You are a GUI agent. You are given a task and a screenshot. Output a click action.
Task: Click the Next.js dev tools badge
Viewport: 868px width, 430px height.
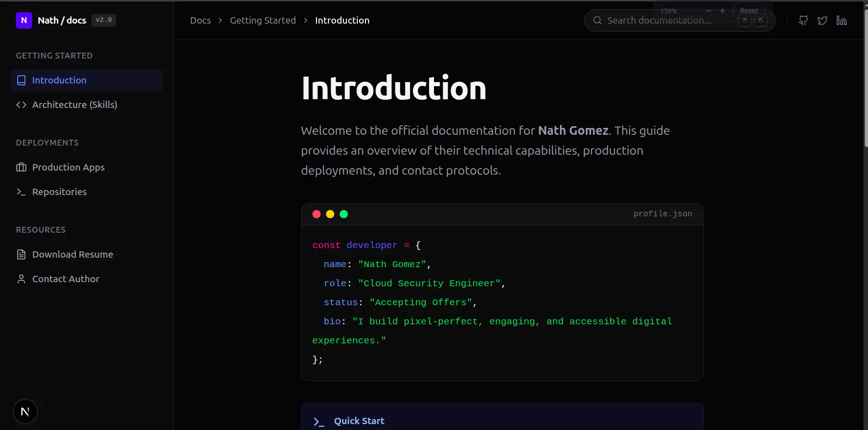(x=25, y=411)
